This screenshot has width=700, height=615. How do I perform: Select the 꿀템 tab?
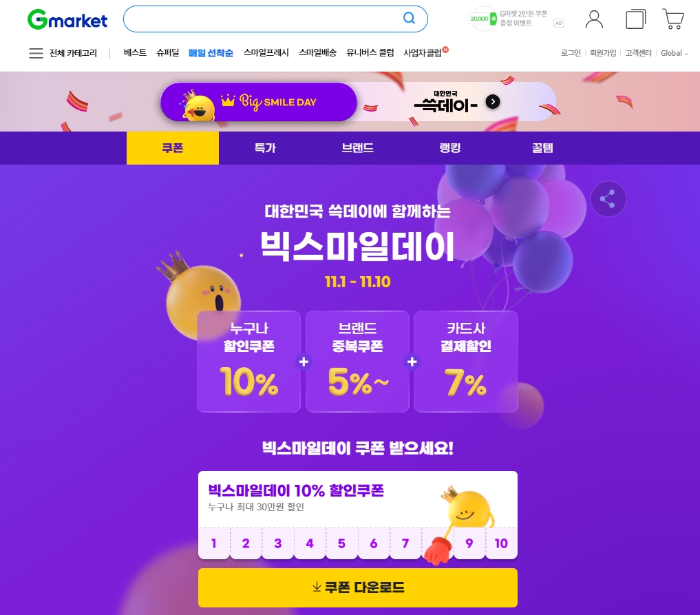tap(542, 148)
